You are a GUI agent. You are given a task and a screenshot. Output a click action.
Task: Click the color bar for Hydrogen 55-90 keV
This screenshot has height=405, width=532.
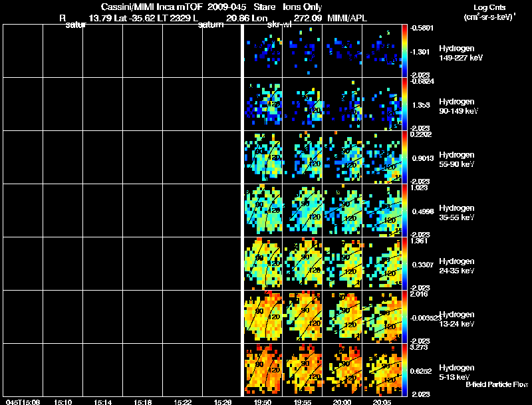pyautogui.click(x=404, y=158)
